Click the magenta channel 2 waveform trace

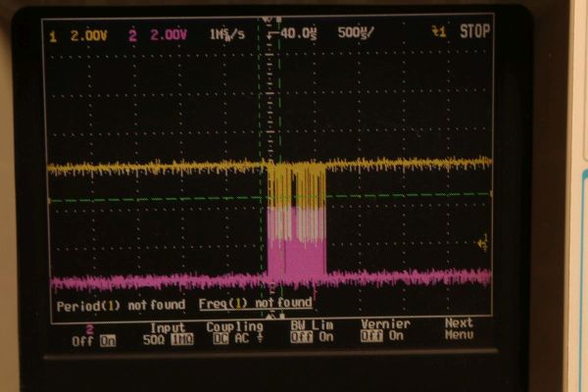click(147, 282)
